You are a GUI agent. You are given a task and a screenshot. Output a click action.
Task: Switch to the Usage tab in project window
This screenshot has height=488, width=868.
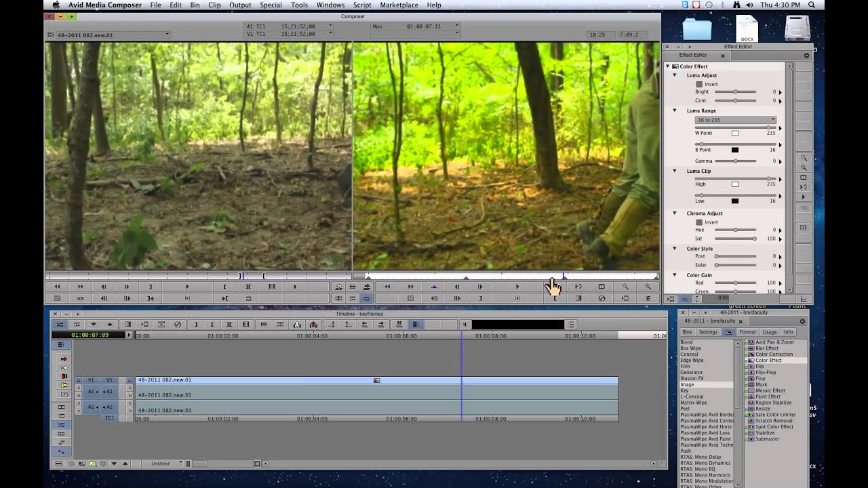[x=770, y=332]
